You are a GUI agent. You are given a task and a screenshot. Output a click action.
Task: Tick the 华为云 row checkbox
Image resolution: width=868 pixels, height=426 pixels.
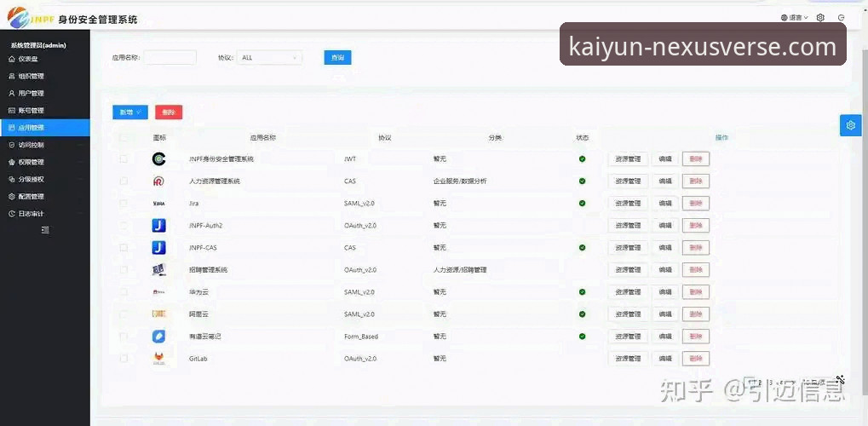pyautogui.click(x=124, y=292)
